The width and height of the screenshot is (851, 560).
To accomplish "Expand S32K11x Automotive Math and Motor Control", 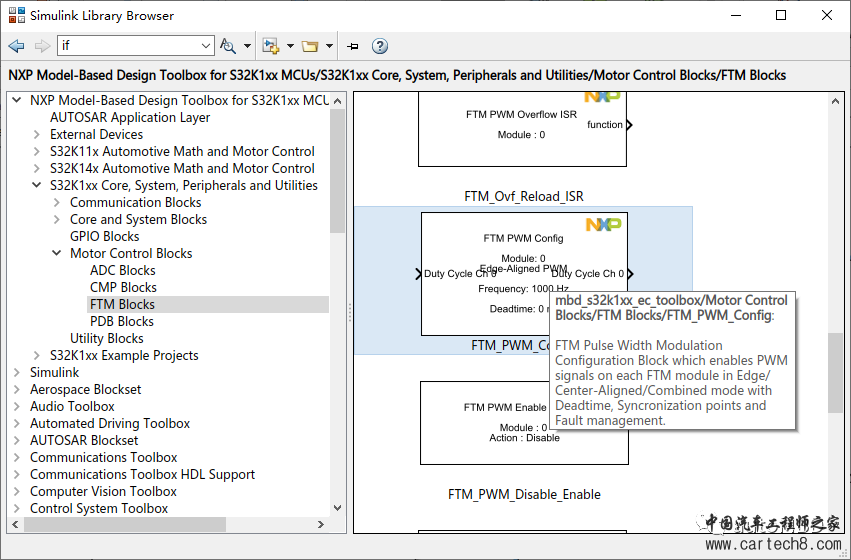I will [x=37, y=151].
